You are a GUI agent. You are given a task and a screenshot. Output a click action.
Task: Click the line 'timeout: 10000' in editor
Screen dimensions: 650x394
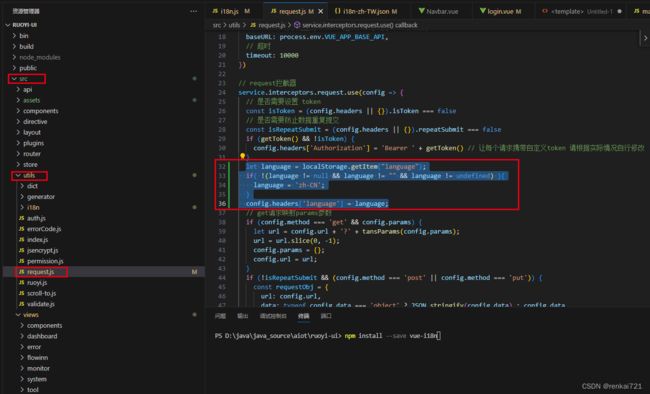coord(272,55)
